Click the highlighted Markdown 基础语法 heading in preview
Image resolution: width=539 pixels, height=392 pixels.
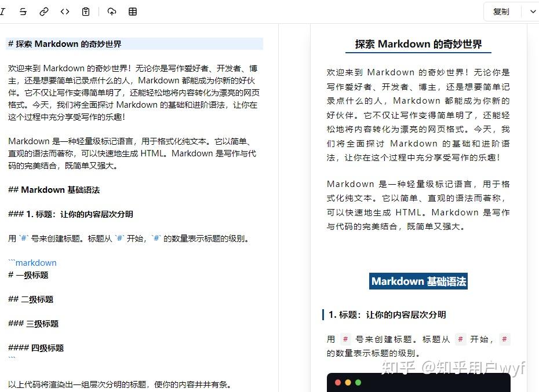coord(418,281)
